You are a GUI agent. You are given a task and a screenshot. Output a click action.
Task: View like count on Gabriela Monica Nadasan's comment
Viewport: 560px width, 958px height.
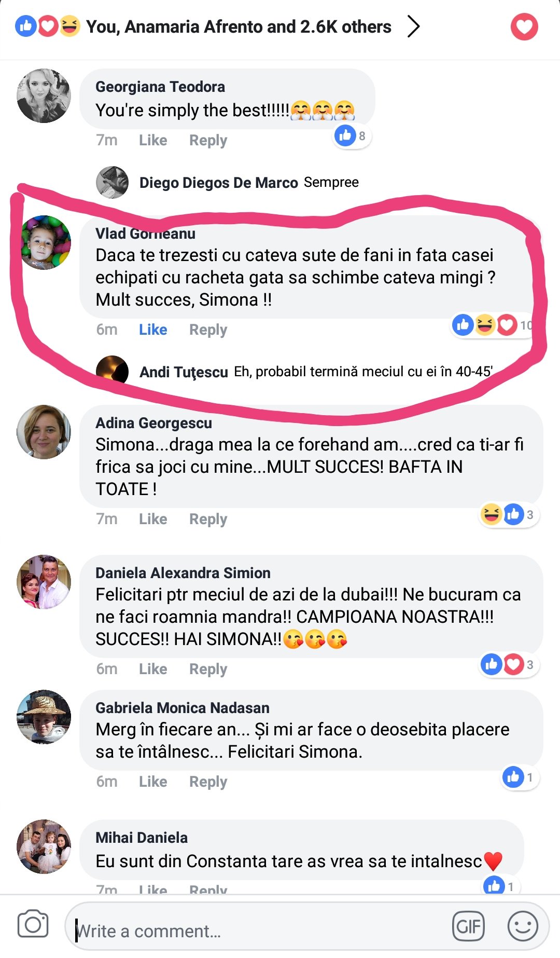520,777
